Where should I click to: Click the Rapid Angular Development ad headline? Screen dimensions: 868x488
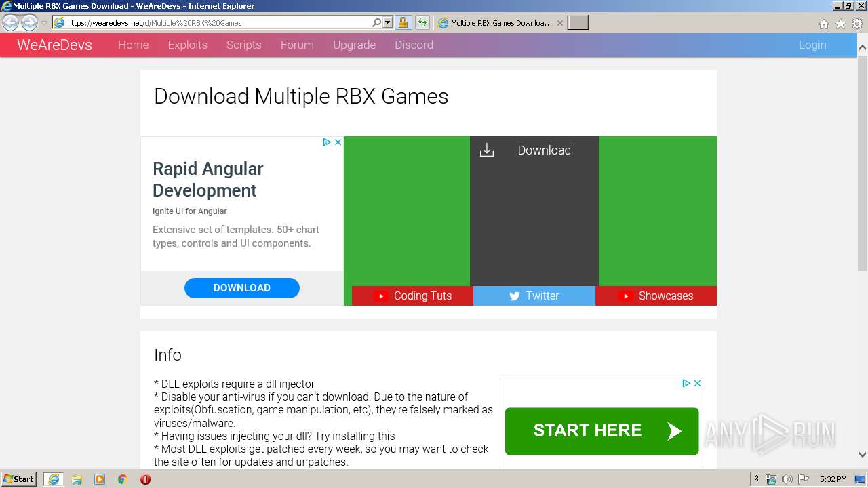click(208, 180)
